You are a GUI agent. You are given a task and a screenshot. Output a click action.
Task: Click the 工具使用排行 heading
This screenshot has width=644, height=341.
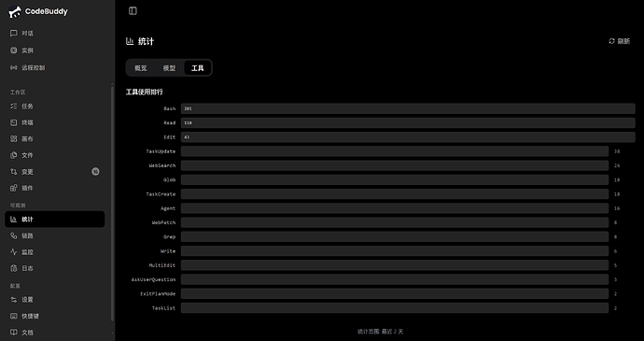[x=144, y=92]
